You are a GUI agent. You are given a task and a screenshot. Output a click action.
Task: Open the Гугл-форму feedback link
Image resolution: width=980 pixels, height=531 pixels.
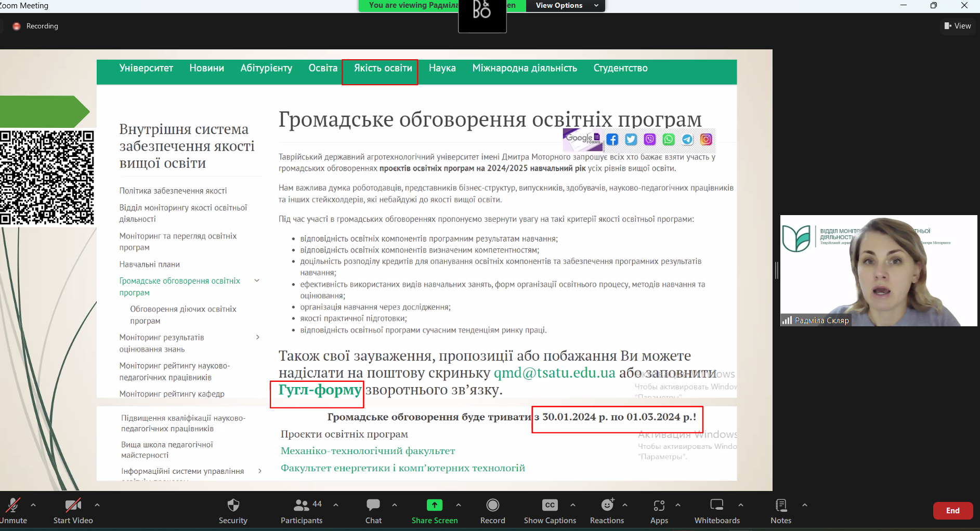[x=320, y=390]
